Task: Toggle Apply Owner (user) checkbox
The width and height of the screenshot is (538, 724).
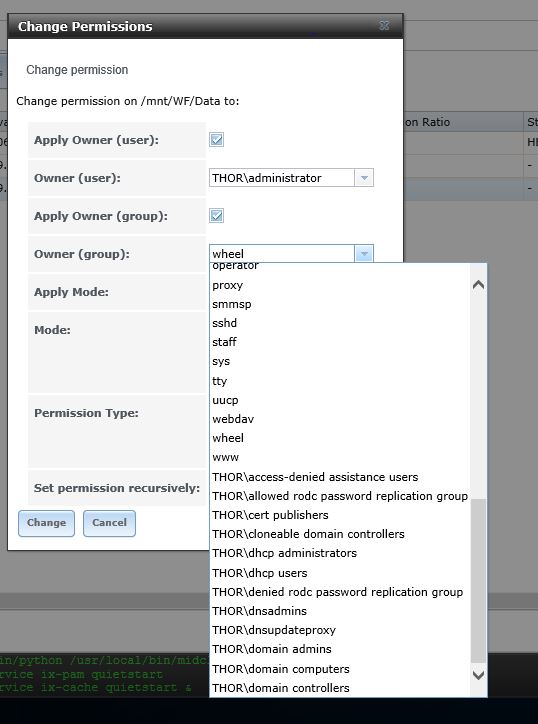Action: pyautogui.click(x=217, y=139)
